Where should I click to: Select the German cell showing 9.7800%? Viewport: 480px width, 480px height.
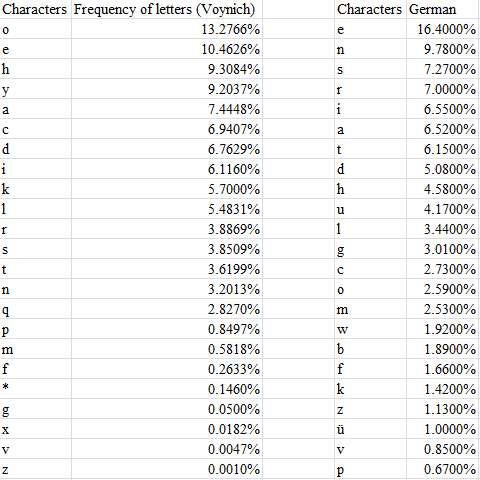coord(443,49)
